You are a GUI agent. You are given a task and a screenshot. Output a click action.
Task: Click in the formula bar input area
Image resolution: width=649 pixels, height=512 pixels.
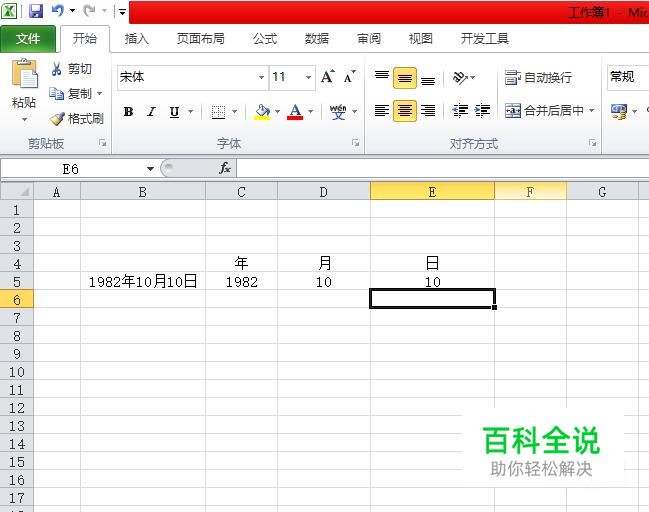[x=442, y=168]
